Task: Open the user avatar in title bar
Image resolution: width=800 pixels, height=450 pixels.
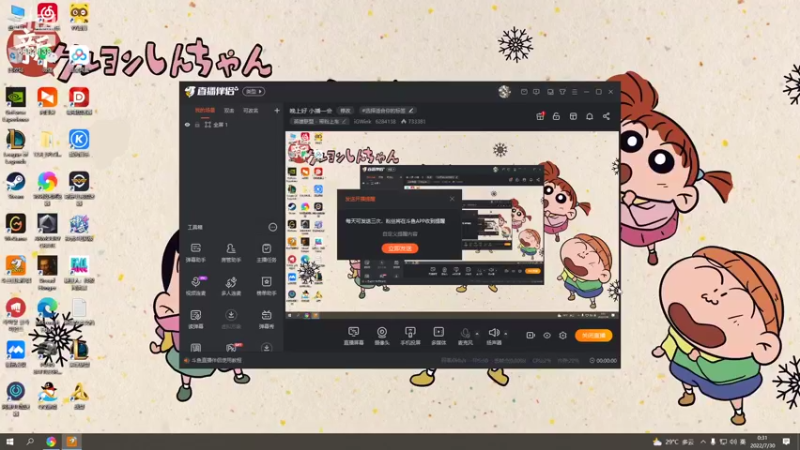Action: (x=504, y=92)
